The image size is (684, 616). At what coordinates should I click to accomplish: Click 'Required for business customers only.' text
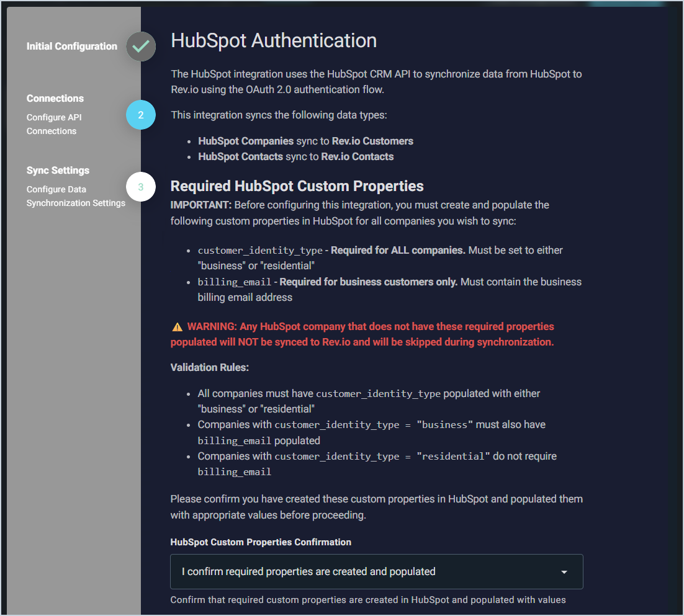pos(368,282)
